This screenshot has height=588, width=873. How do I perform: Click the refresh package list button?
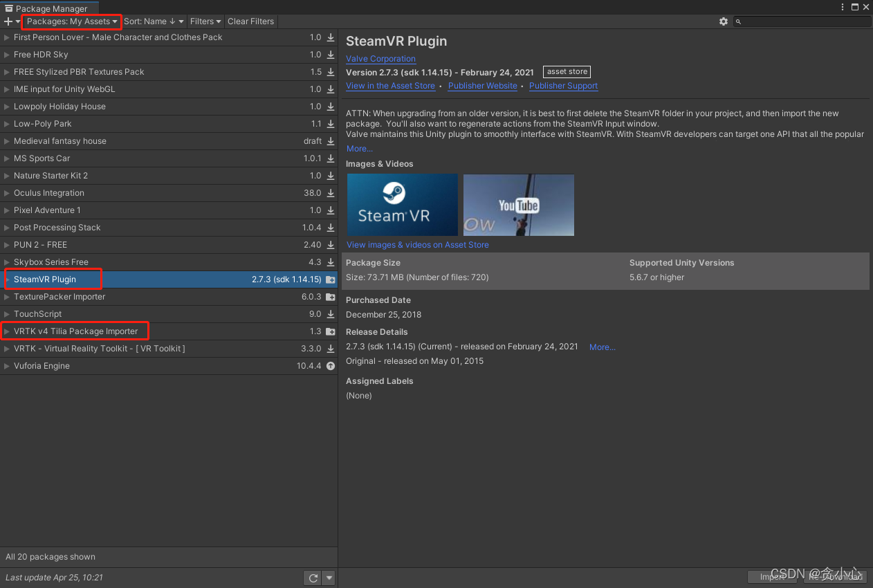[313, 578]
